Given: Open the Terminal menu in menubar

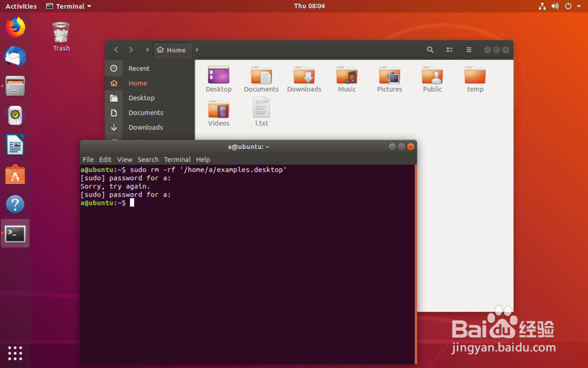Looking at the screenshot, I should pos(177,160).
